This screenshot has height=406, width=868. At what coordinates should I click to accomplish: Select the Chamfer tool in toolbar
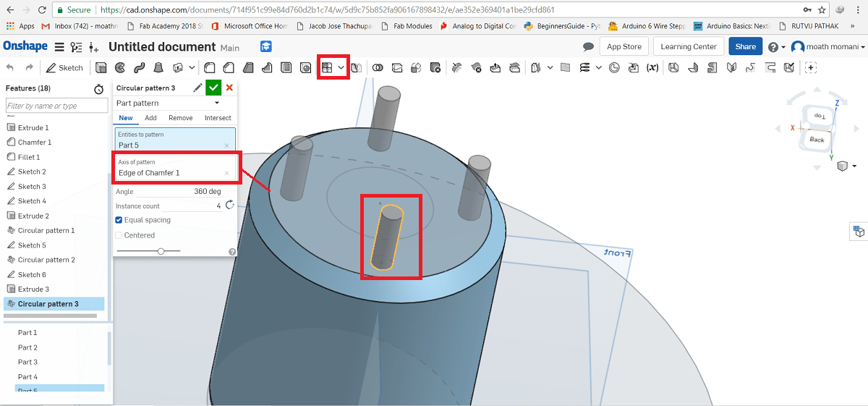[x=228, y=67]
